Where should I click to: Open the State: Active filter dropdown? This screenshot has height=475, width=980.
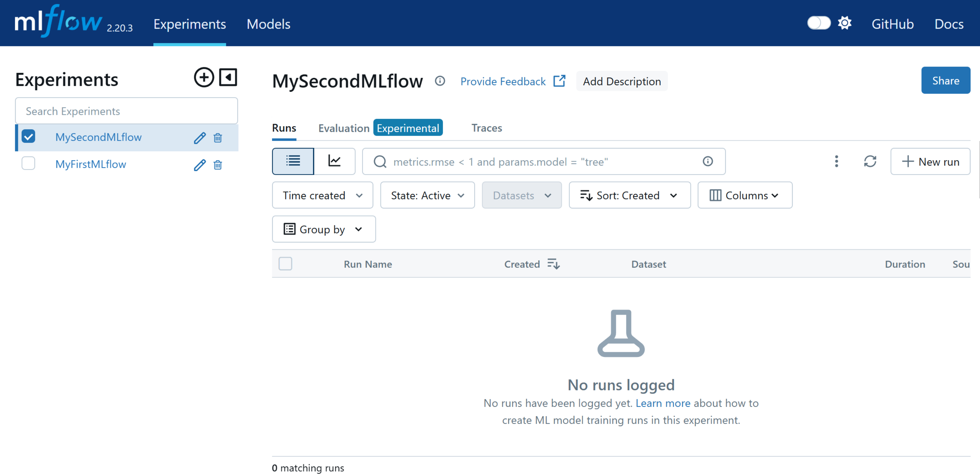tap(427, 195)
